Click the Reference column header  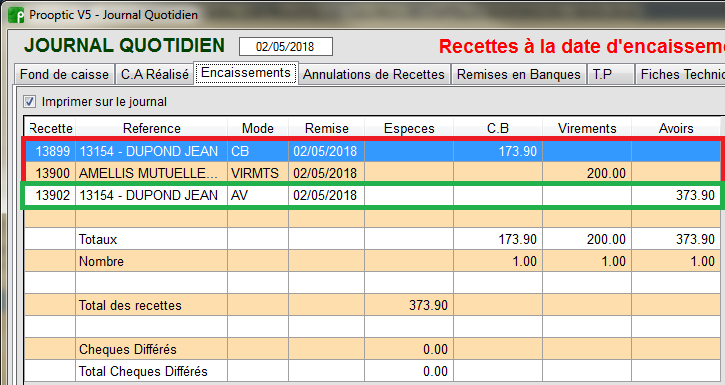click(152, 128)
